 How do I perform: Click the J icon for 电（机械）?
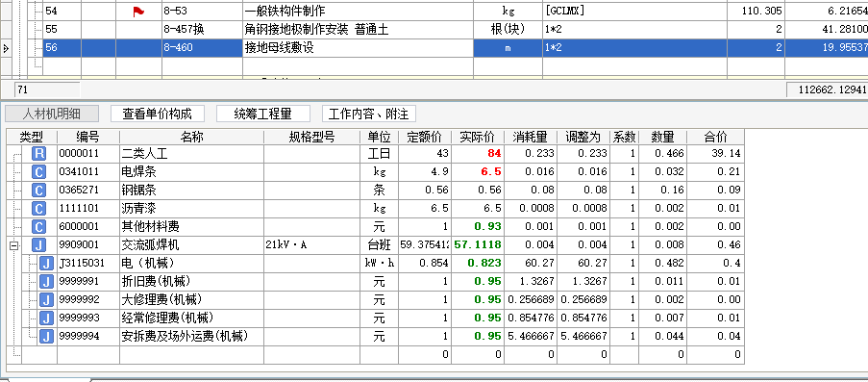46,263
